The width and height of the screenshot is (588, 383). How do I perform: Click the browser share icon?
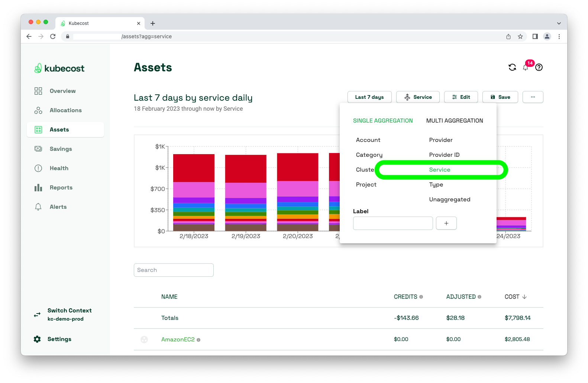coord(508,36)
